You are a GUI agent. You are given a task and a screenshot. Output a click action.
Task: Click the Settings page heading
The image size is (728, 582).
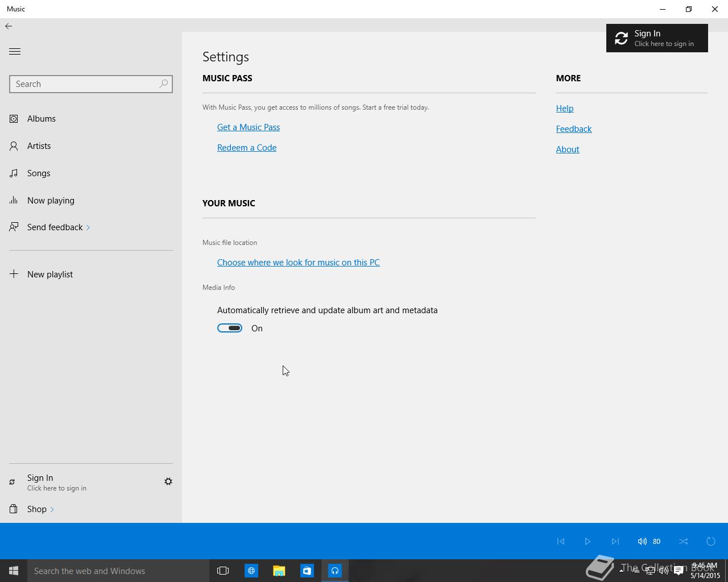coord(226,57)
